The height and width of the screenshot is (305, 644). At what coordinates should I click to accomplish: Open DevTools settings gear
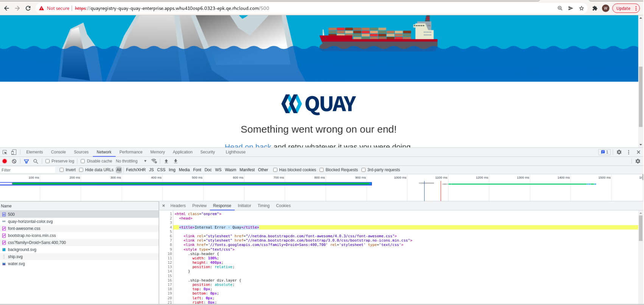(619, 152)
